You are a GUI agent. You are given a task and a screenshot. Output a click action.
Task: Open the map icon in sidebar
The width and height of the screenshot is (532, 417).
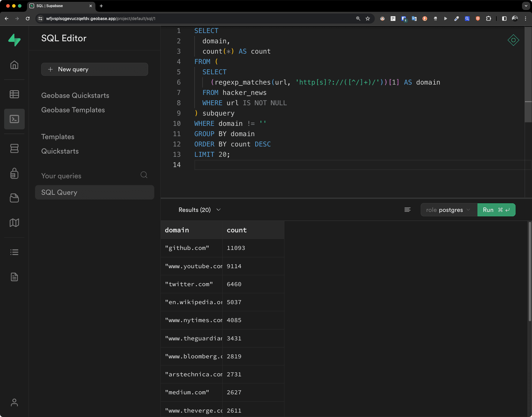(14, 223)
